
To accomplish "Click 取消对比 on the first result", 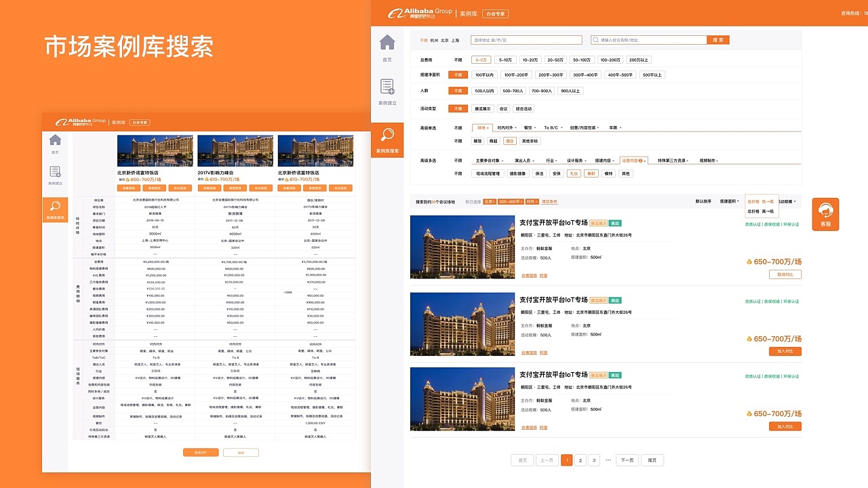I will click(x=785, y=274).
